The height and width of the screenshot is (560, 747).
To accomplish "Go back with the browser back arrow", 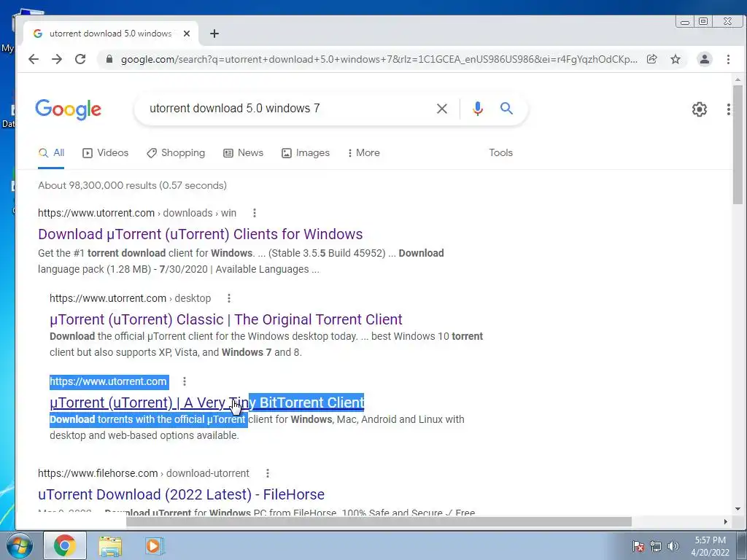I will [34, 59].
